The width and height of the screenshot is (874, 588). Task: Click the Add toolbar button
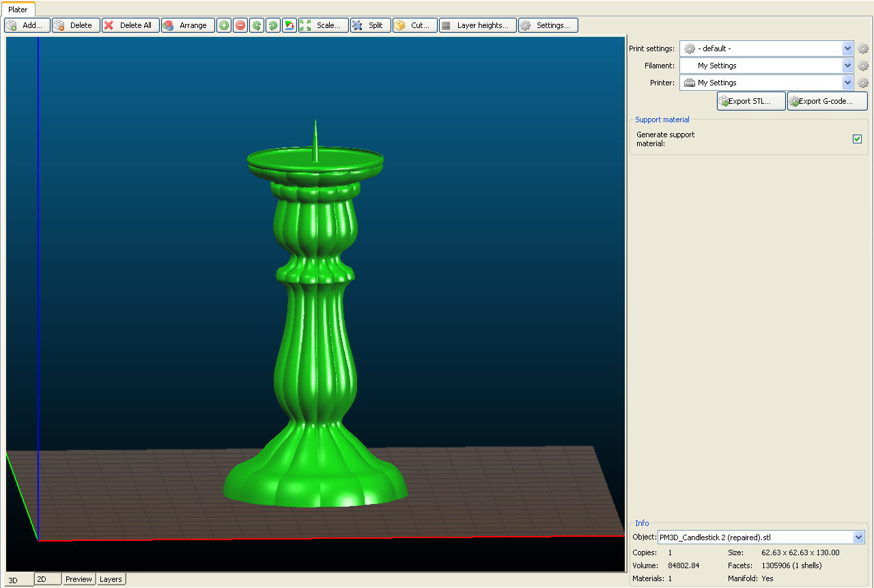(27, 25)
